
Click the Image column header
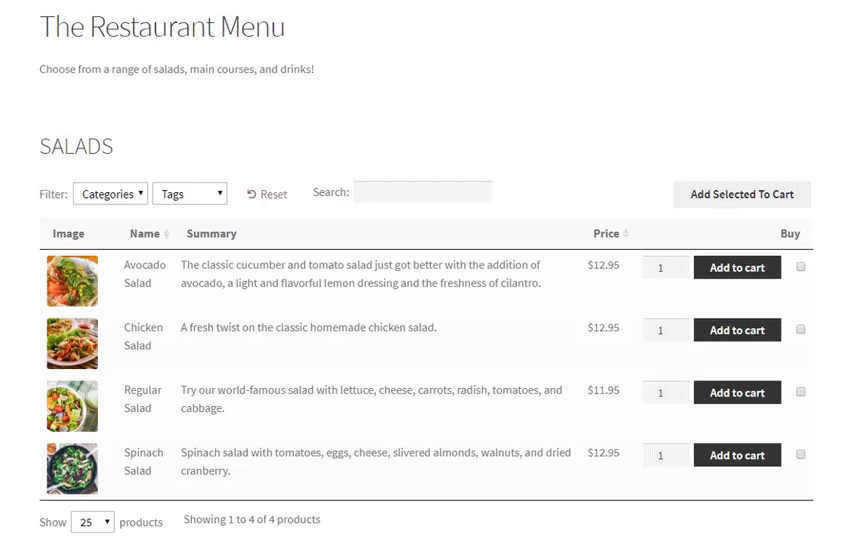coord(68,234)
